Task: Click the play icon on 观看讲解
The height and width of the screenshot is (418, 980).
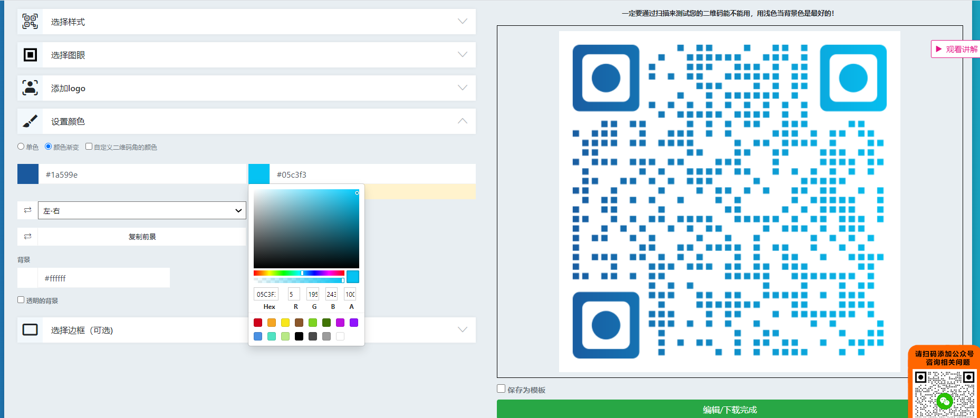Action: pyautogui.click(x=939, y=49)
